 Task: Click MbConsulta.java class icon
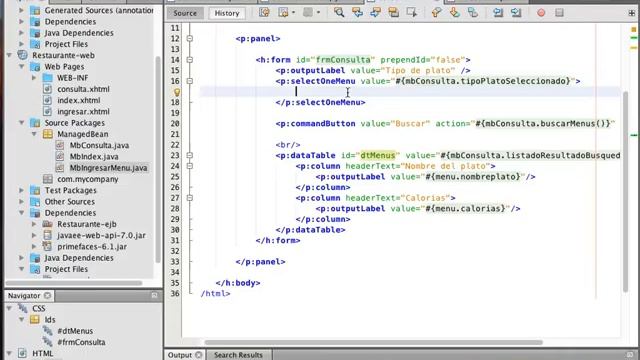click(x=60, y=145)
